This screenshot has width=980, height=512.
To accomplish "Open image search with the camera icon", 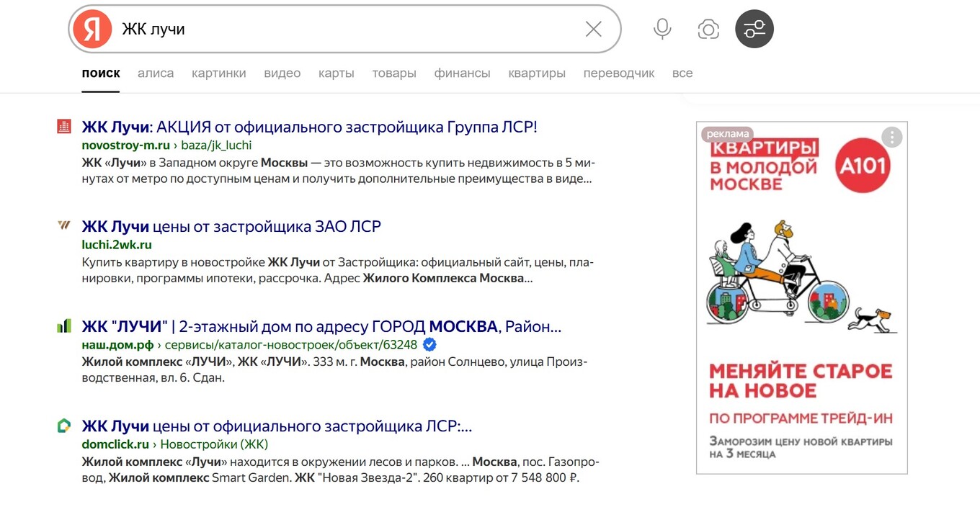I will (708, 29).
